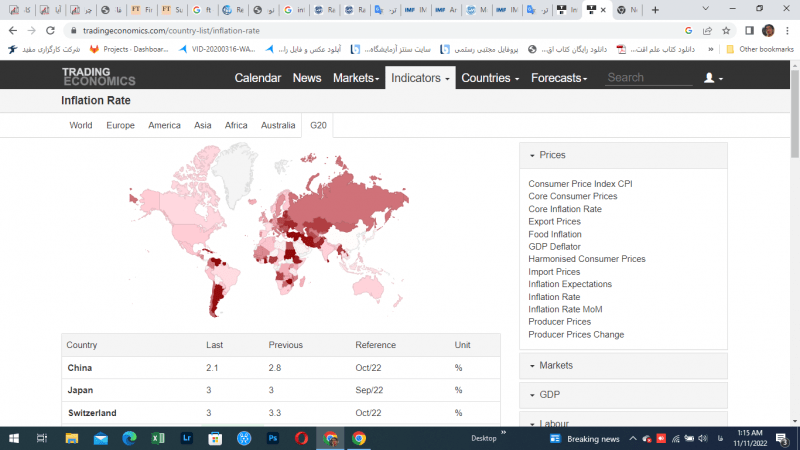Open the Countries dropdown menu
Image resolution: width=800 pixels, height=450 pixels.
490,78
